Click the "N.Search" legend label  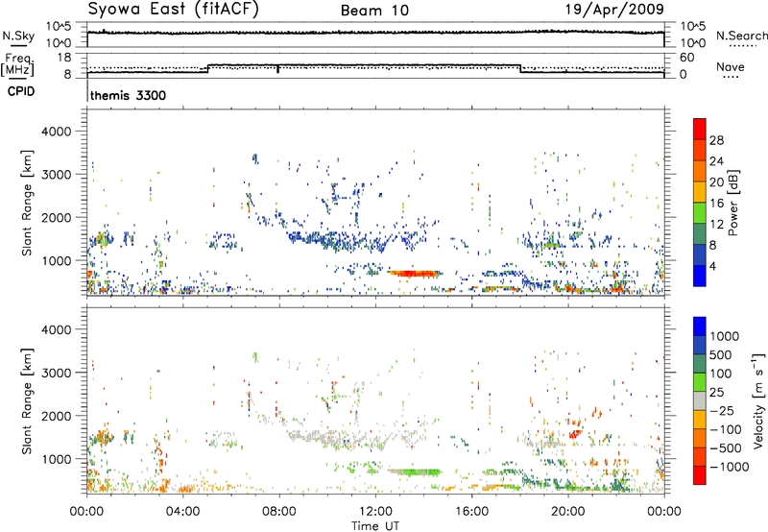741,36
